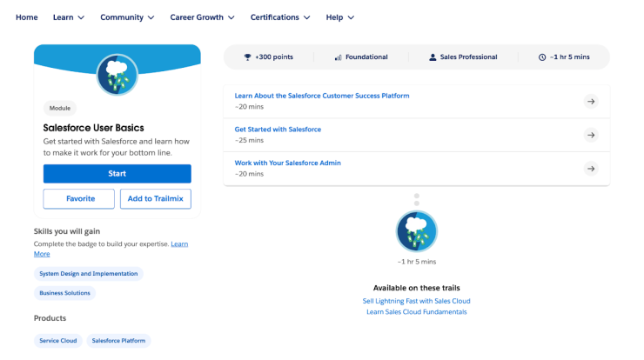Click arrow icon for Work with Your Salesforce Admin
Image resolution: width=644 pixels, height=360 pixels.
coord(591,169)
